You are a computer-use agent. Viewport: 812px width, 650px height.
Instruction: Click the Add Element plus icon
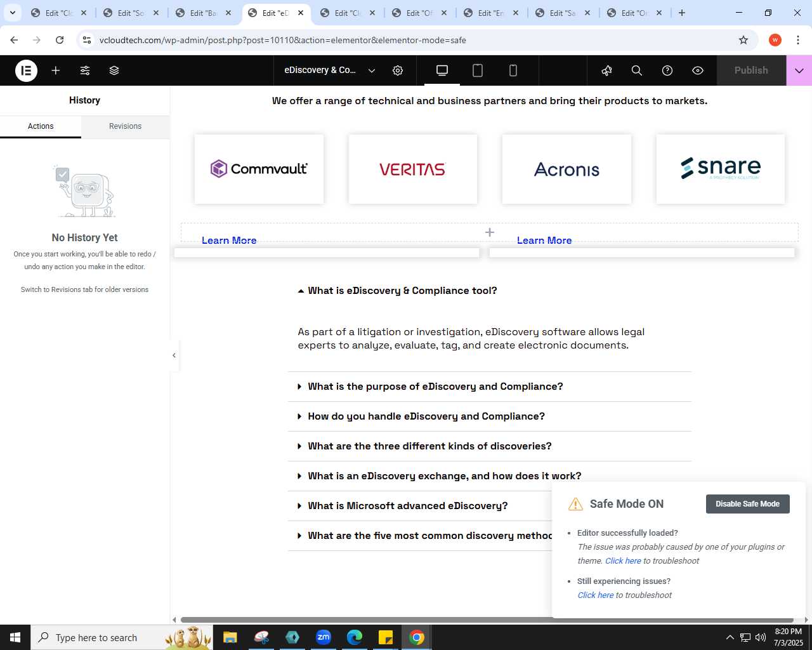(x=56, y=70)
